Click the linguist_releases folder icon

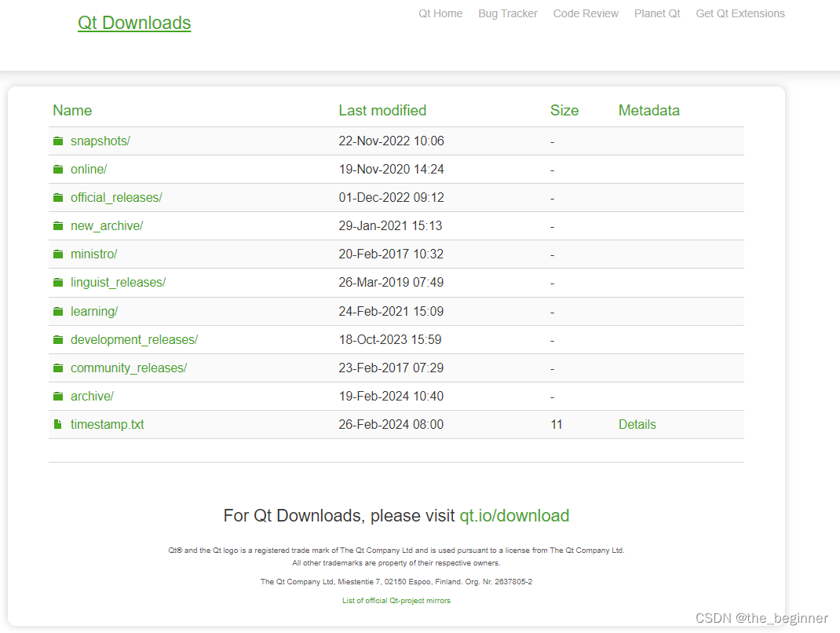click(x=58, y=283)
